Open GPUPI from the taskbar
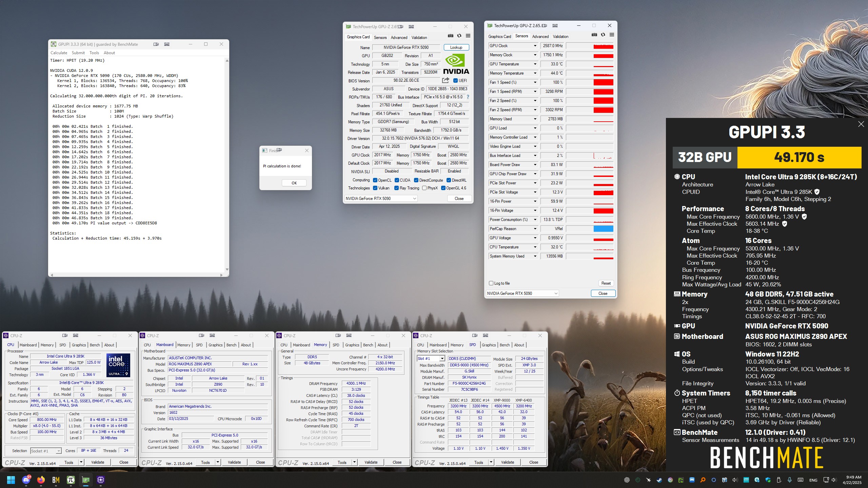This screenshot has height=488, width=868. pos(71,480)
